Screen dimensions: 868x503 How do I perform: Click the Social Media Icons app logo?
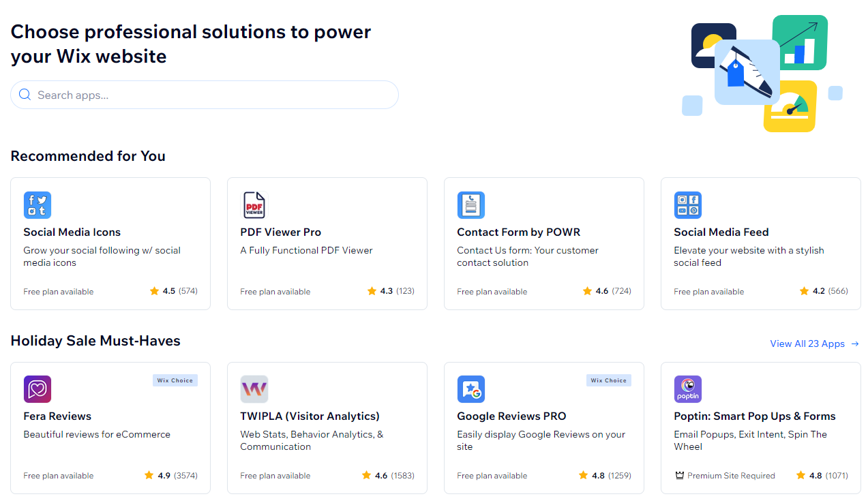tap(37, 204)
